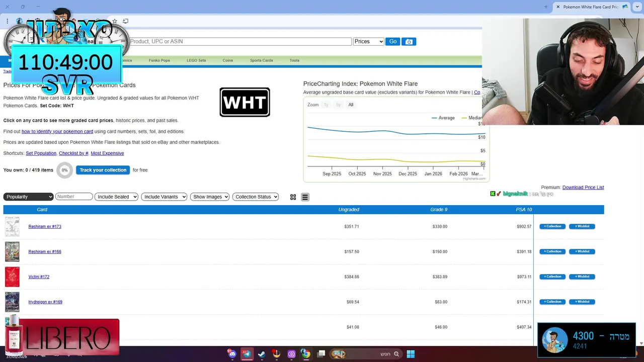Click the WHT set logo image
644x362 pixels.
click(x=245, y=102)
